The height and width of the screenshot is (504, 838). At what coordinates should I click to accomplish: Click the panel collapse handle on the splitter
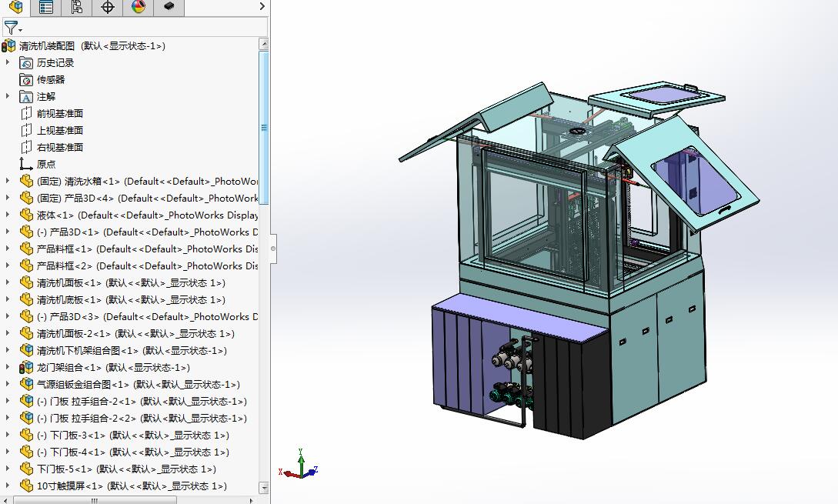(x=273, y=249)
